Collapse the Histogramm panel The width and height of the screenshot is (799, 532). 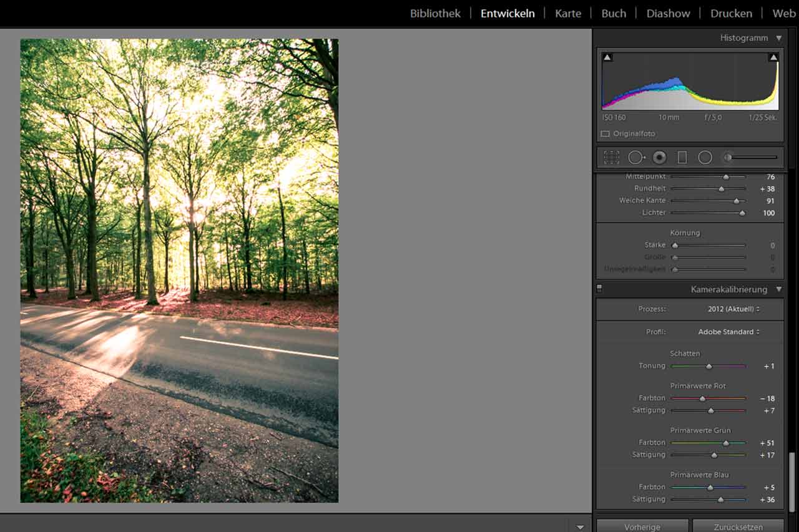778,38
